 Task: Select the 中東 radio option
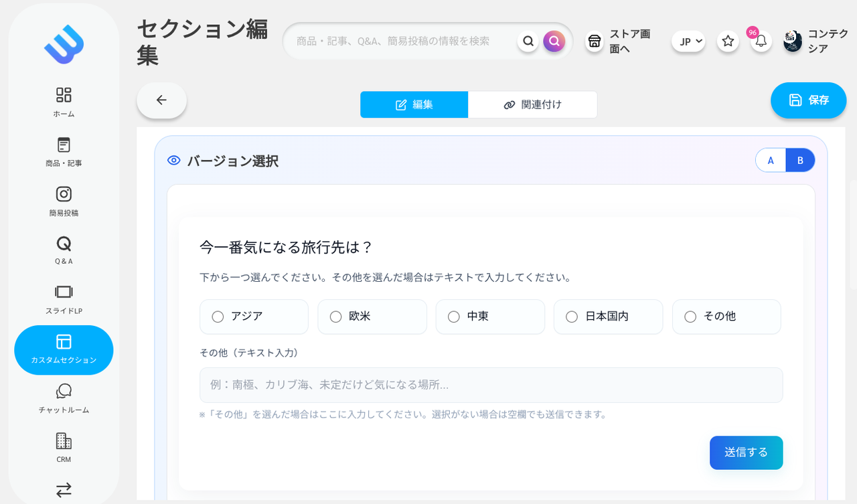[454, 317]
